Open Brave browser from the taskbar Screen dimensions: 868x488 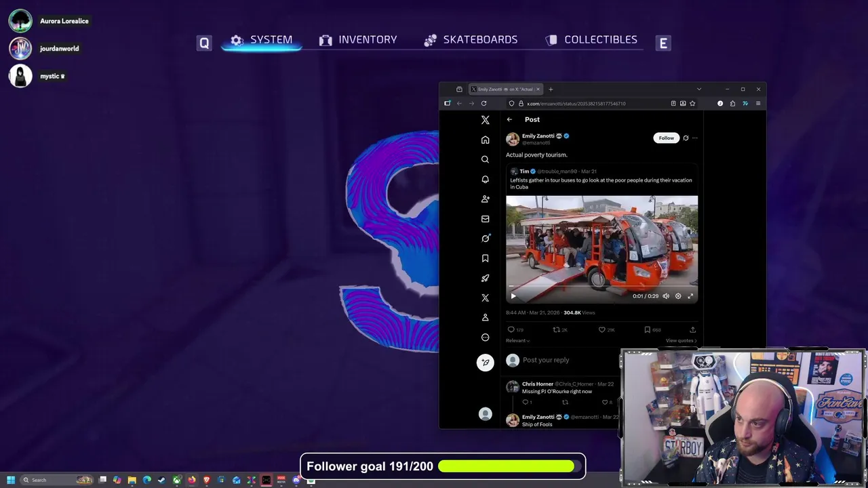pyautogui.click(x=207, y=480)
